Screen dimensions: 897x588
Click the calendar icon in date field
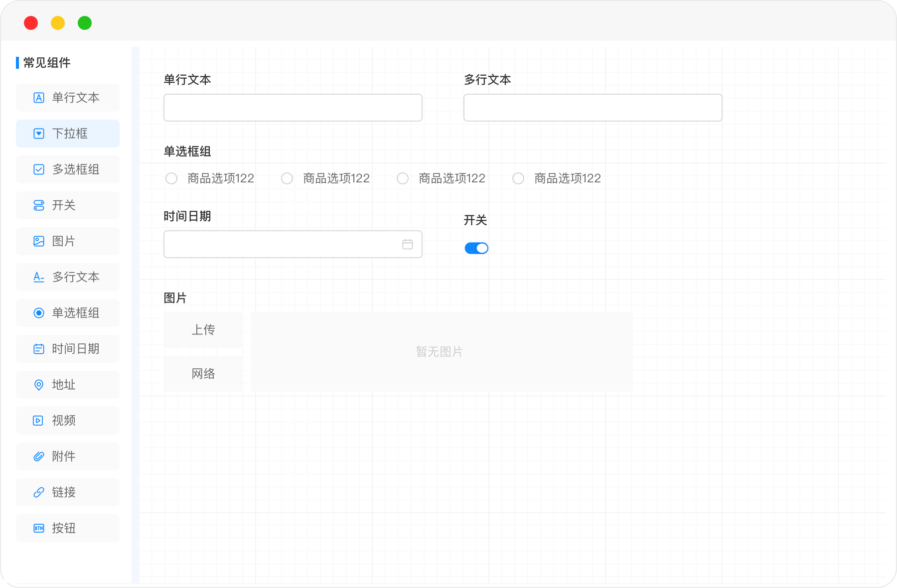click(x=407, y=244)
